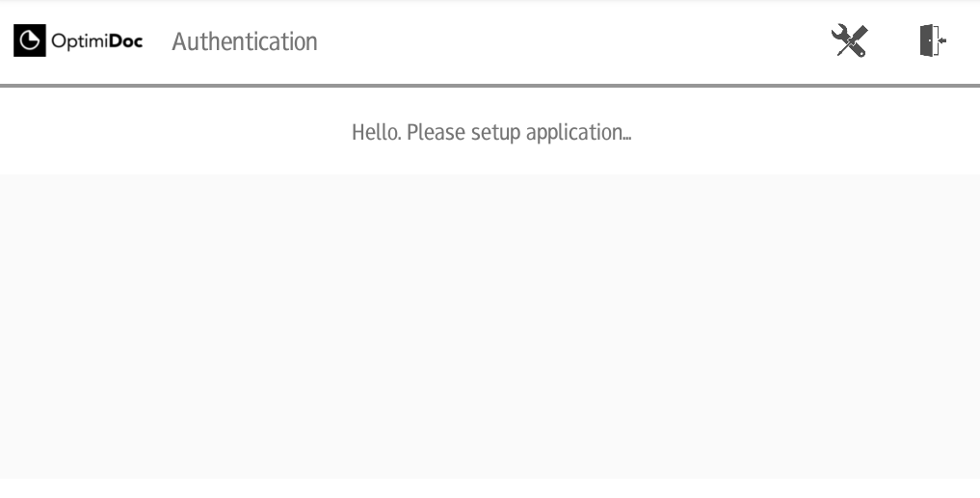Select the OptimiDoc brand name text
Viewport: 980px width, 498px height.
click(97, 41)
